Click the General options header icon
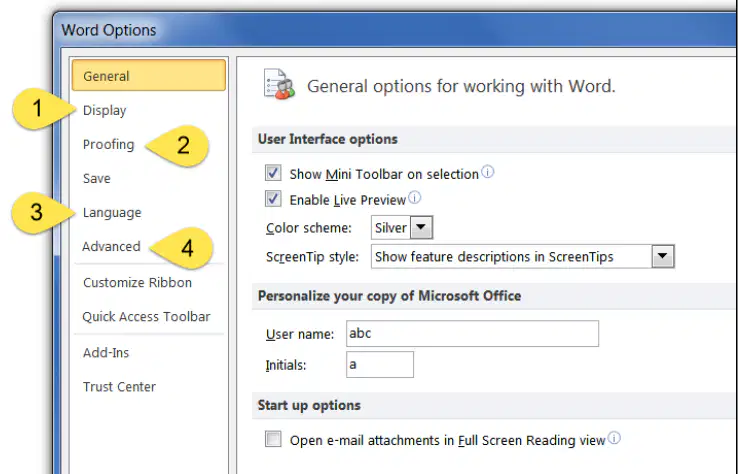The image size is (738, 474). pos(279,85)
